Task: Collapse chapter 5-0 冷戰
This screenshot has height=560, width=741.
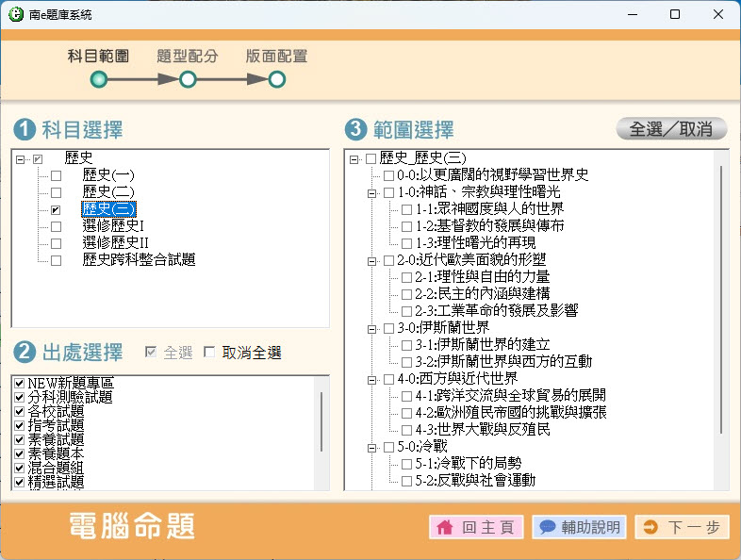Action: pyautogui.click(x=372, y=448)
